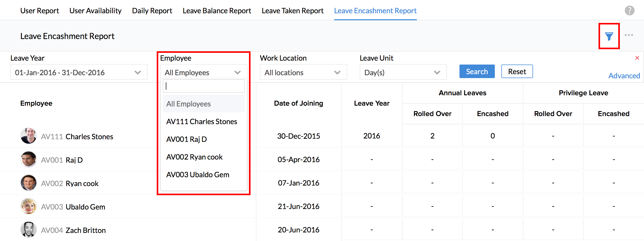Open the Work Location dropdown
This screenshot has height=241, width=644.
(x=303, y=72)
